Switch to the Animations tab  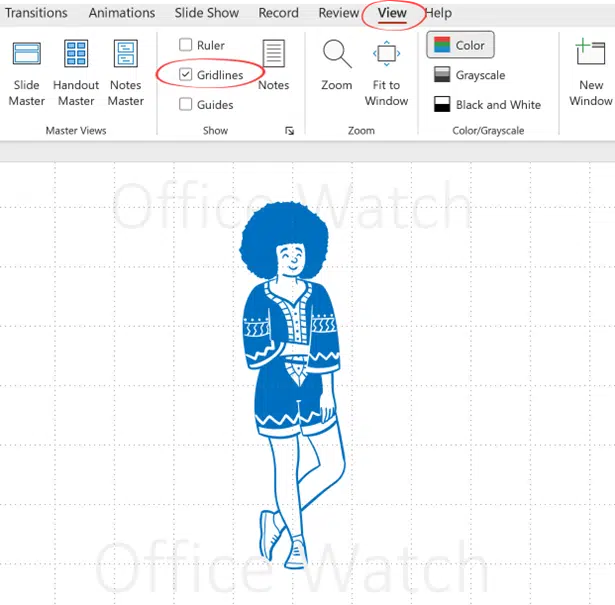pyautogui.click(x=122, y=13)
